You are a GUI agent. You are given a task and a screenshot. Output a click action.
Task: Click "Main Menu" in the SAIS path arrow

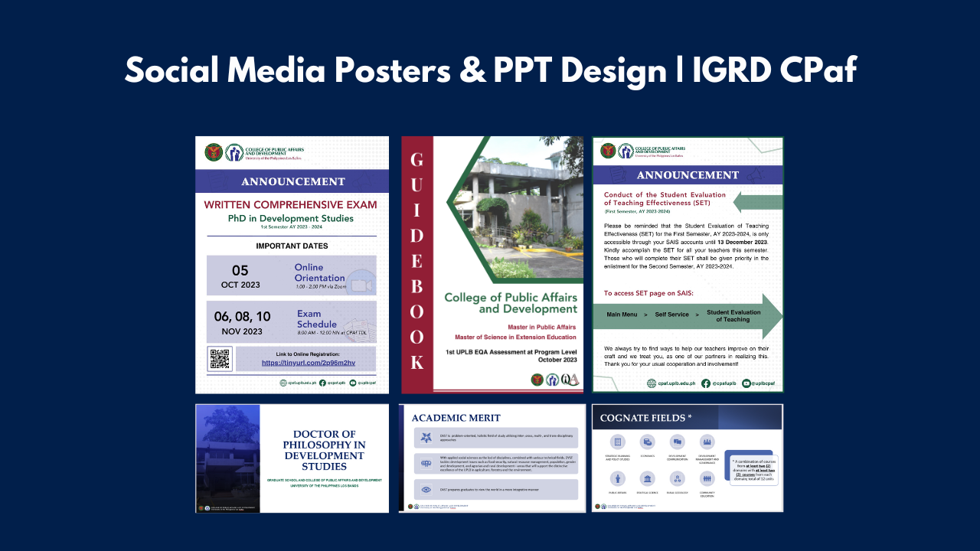[622, 315]
